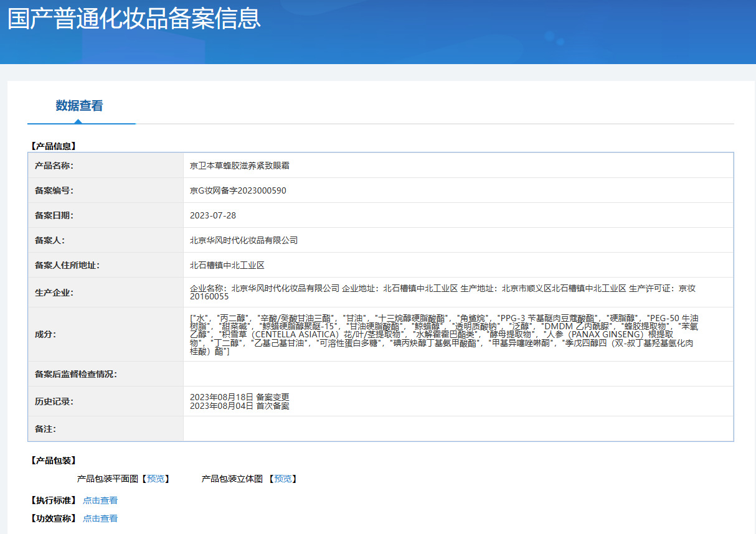The image size is (756, 534).
Task: Click 预览 beside 产品包装立体图
Action: pyautogui.click(x=283, y=479)
